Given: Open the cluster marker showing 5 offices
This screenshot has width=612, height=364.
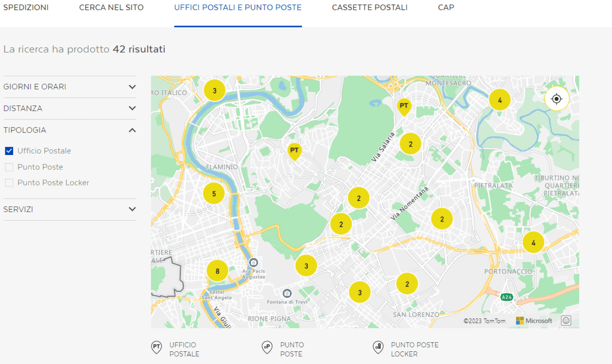Looking at the screenshot, I should 214,194.
